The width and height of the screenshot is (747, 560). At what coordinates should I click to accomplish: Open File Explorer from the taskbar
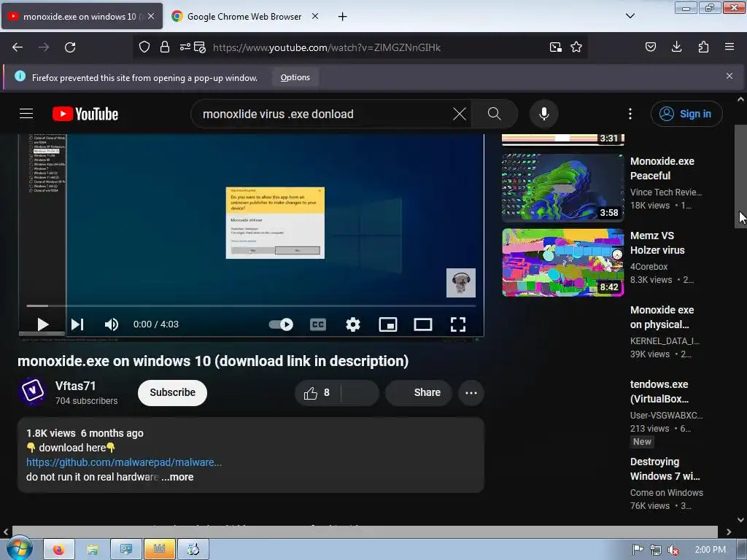(x=93, y=550)
